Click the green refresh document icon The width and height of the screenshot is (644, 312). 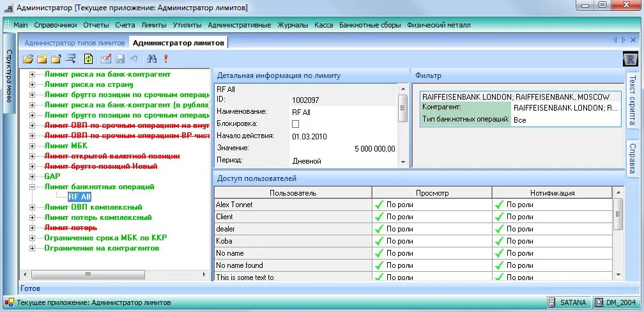88,59
